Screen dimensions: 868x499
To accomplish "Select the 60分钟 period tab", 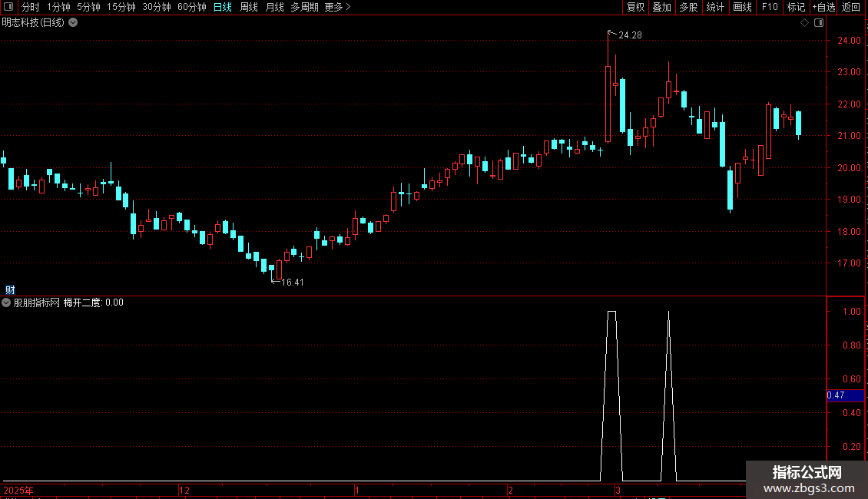I will 192,7.
